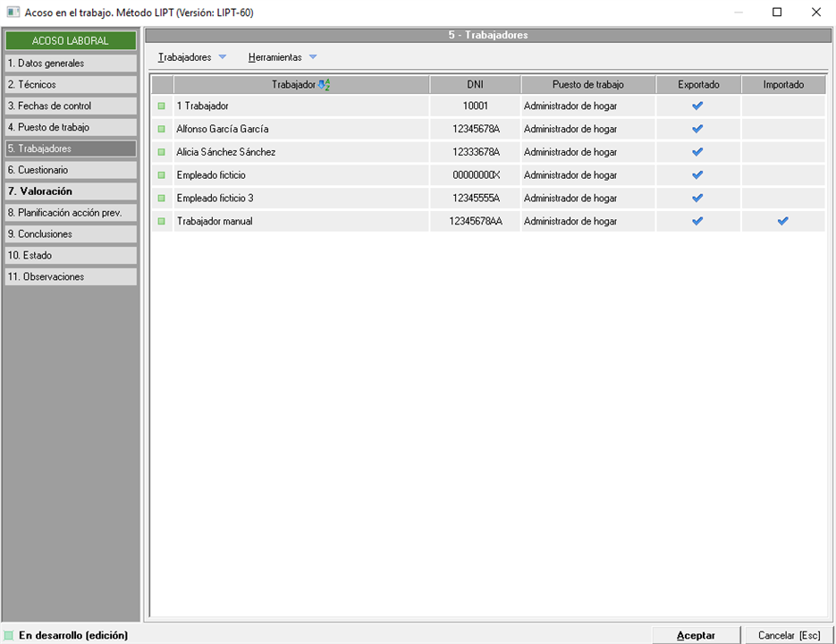This screenshot has height=644, width=836.
Task: Toggle Exportado checkmark for Empleado ficticio
Action: [x=697, y=175]
